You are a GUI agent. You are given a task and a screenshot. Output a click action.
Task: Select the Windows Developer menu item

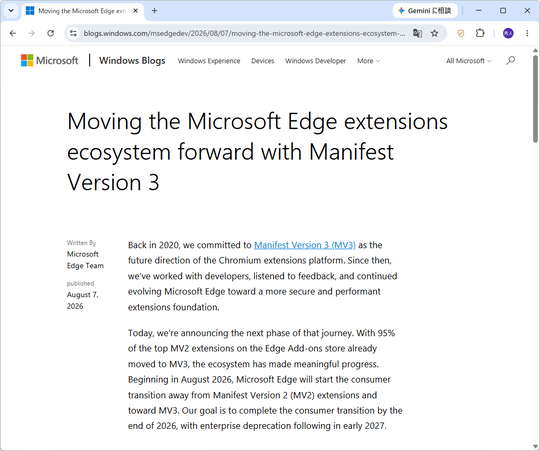(315, 61)
